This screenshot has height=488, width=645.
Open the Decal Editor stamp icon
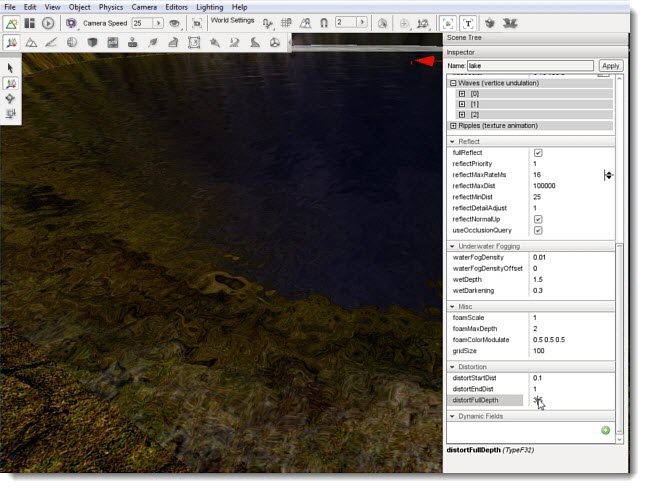(x=132, y=42)
